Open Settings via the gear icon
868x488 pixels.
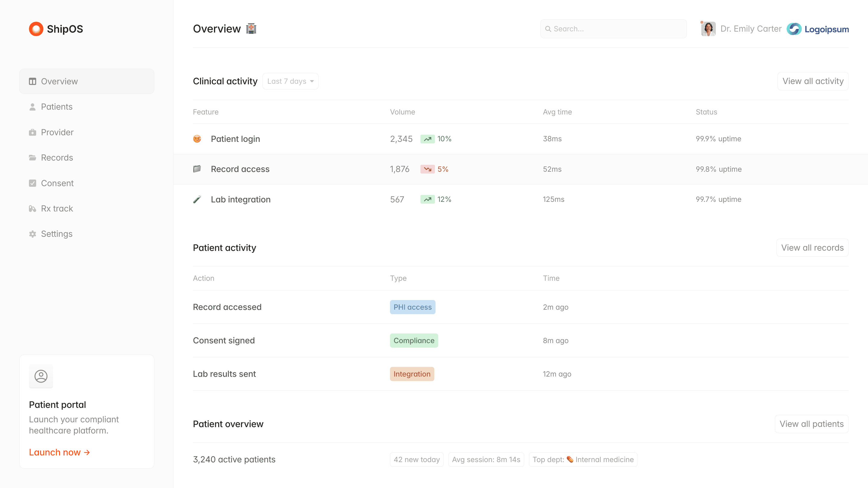pyautogui.click(x=33, y=234)
